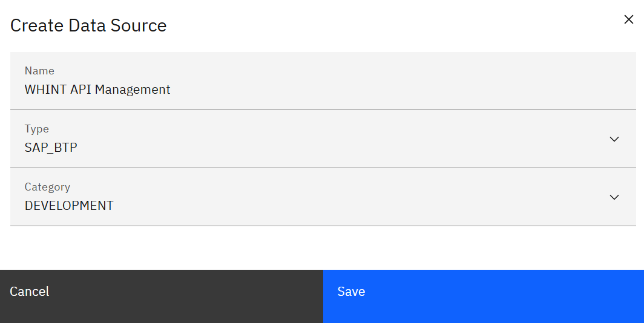Click the Category field label
Viewport: 644px width, 323px height.
click(x=47, y=187)
